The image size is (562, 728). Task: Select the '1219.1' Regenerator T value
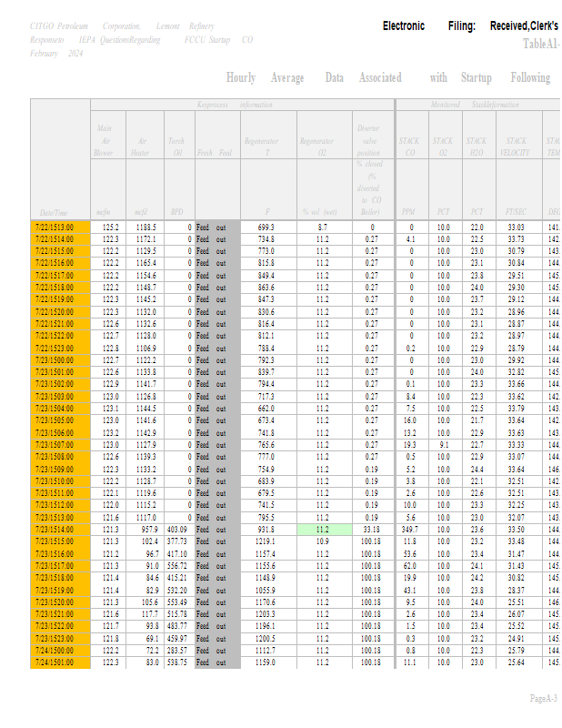[265, 541]
